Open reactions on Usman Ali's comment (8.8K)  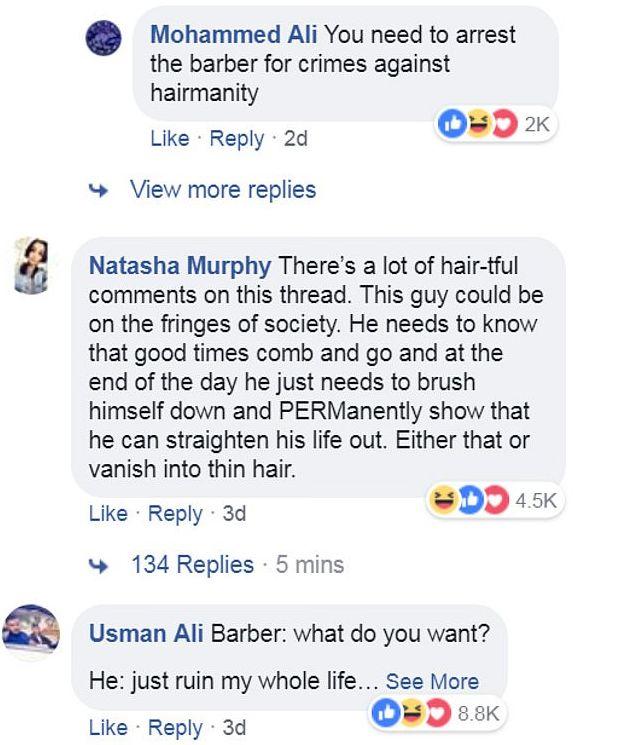[x=438, y=713]
